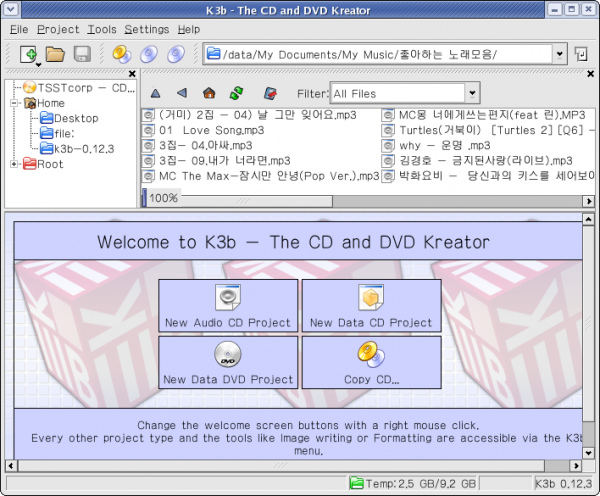
Task: Open the Help menu
Action: [x=189, y=29]
